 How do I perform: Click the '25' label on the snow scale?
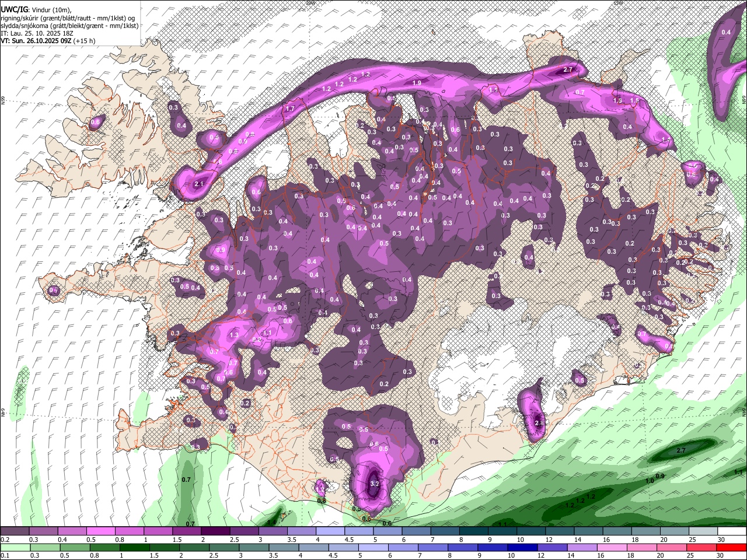[692, 540]
